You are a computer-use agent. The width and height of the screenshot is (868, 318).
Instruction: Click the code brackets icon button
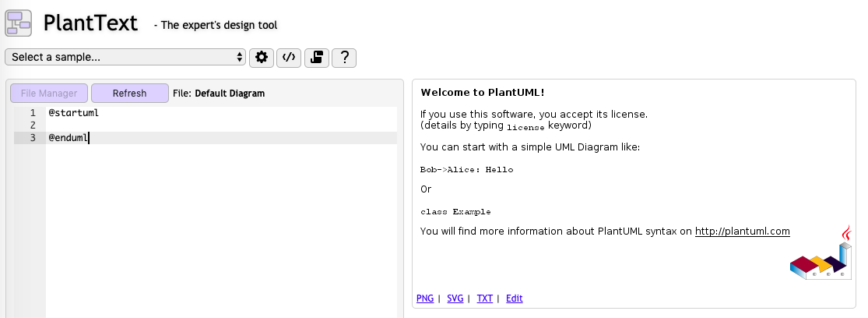289,57
